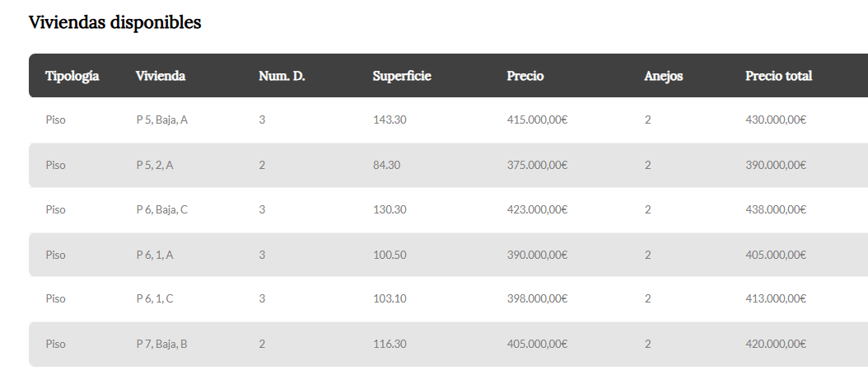Viewport: 868px width, 380px height.
Task: Click the 420.000,00€ total price cell
Action: coord(775,344)
